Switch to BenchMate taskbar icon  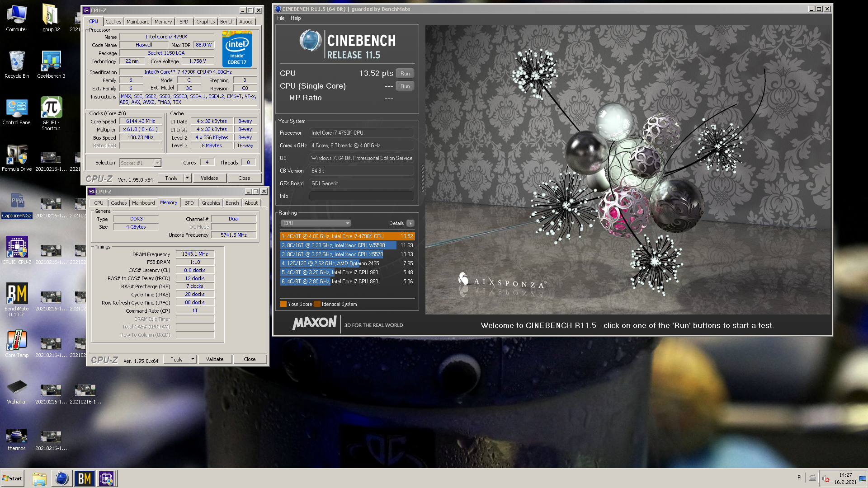pos(85,479)
